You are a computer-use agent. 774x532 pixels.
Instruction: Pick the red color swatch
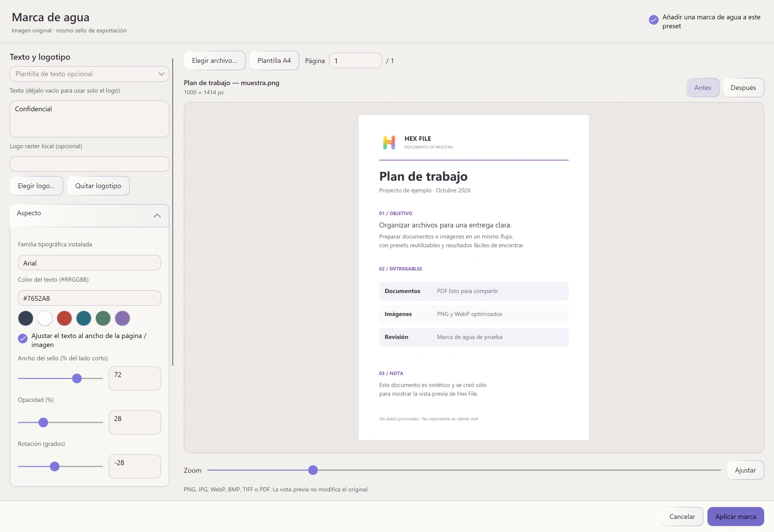click(64, 318)
